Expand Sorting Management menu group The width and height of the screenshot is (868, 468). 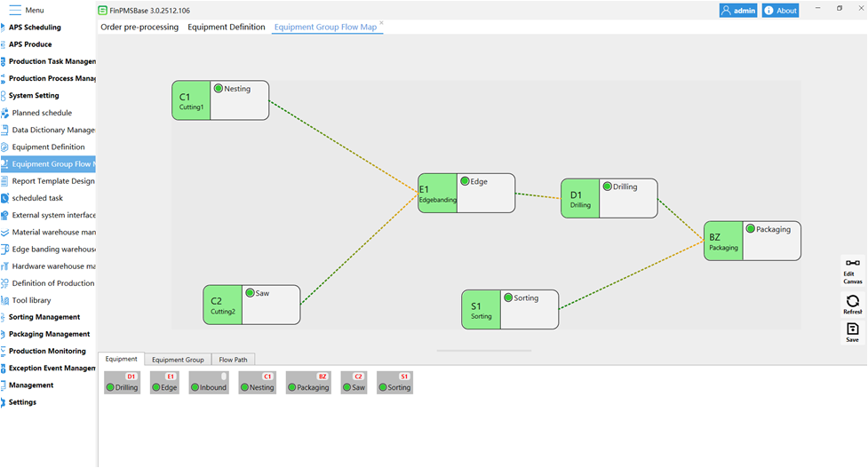[x=44, y=317]
